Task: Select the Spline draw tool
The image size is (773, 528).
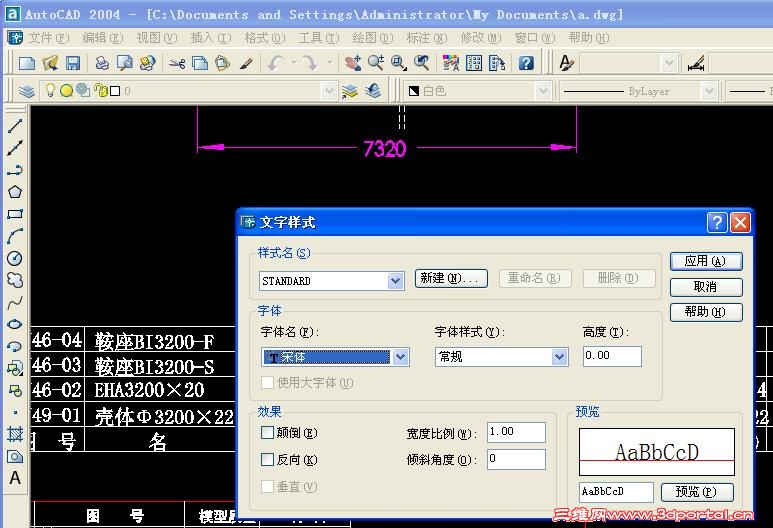Action: click(15, 302)
